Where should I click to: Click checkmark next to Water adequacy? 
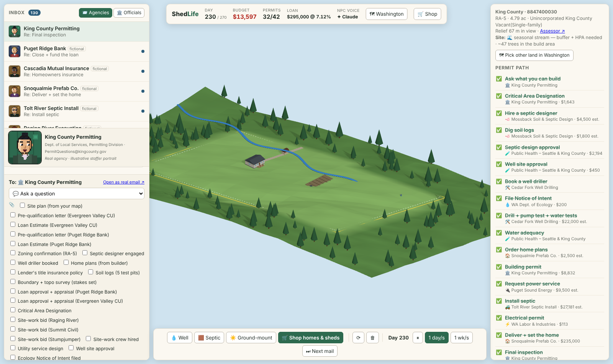[x=499, y=233]
